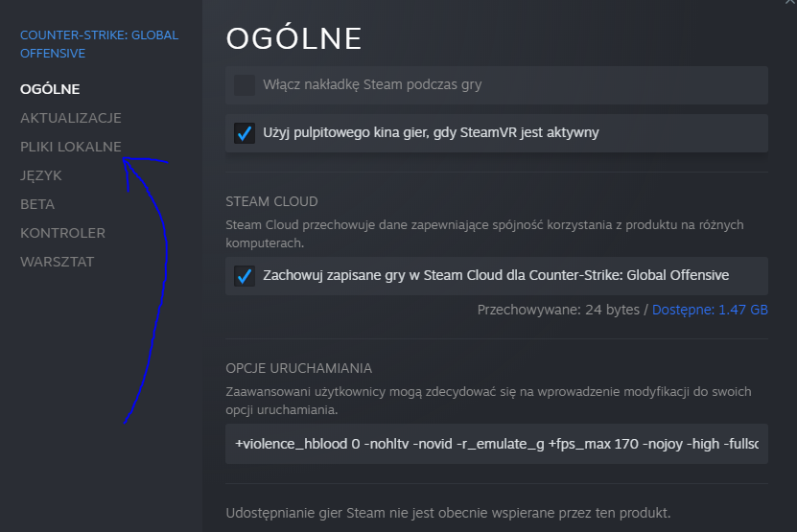The width and height of the screenshot is (797, 532).
Task: Click the large OGÓLNE page title
Action: click(293, 38)
